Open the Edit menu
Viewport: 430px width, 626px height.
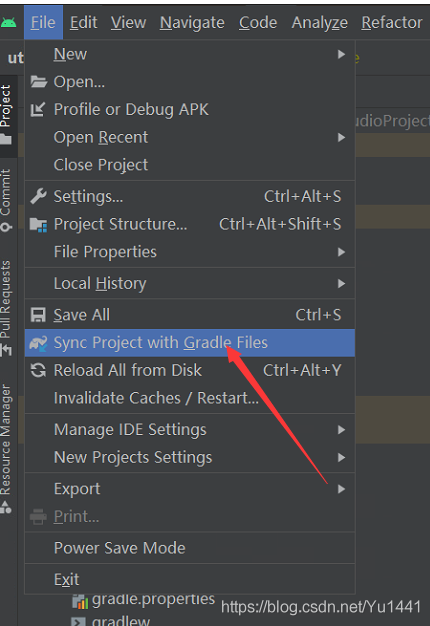tap(83, 23)
